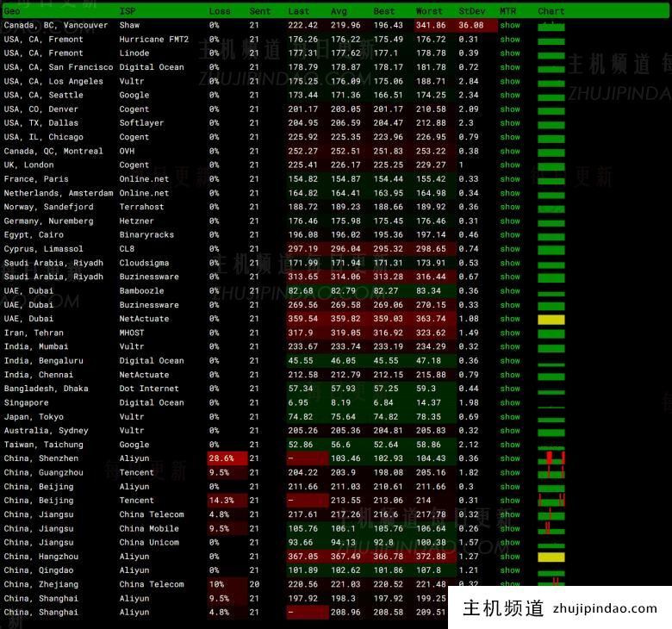The height and width of the screenshot is (629, 672).
Task: Open show link for Dubai NetActuate
Action: pos(509,319)
